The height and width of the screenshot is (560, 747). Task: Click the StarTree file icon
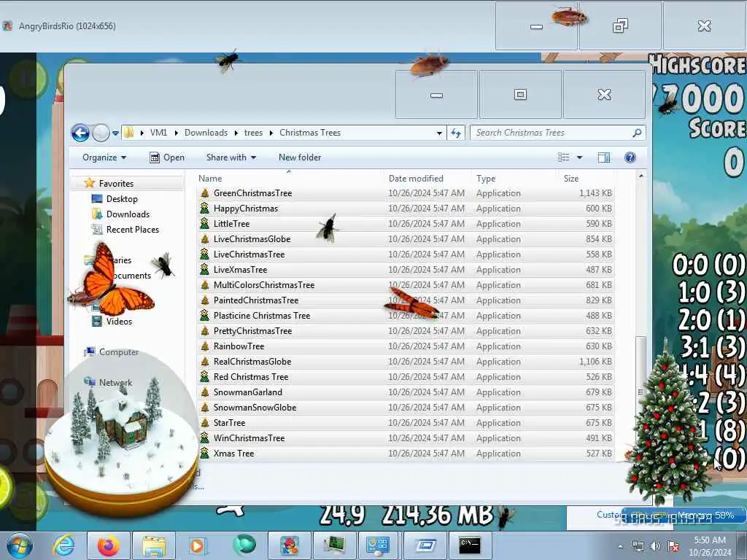205,422
